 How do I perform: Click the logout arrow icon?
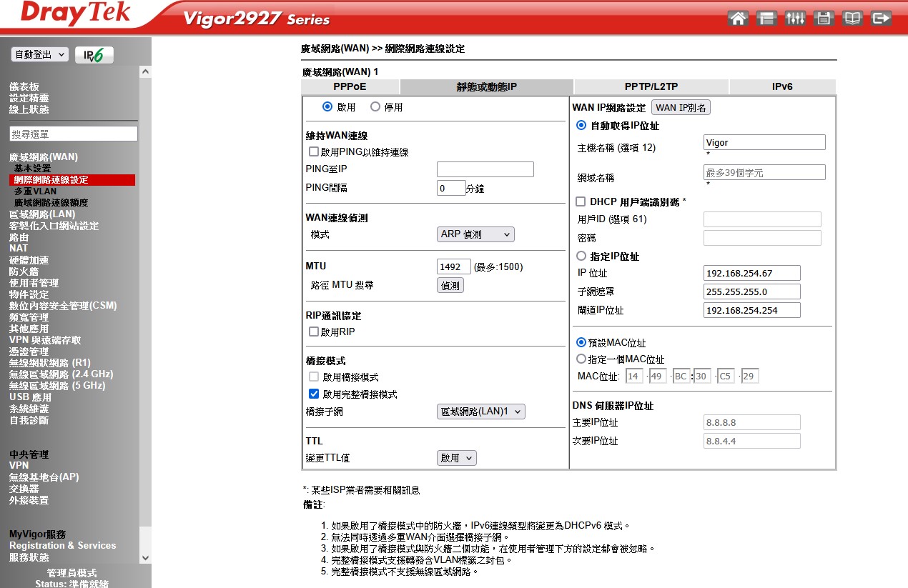[882, 19]
